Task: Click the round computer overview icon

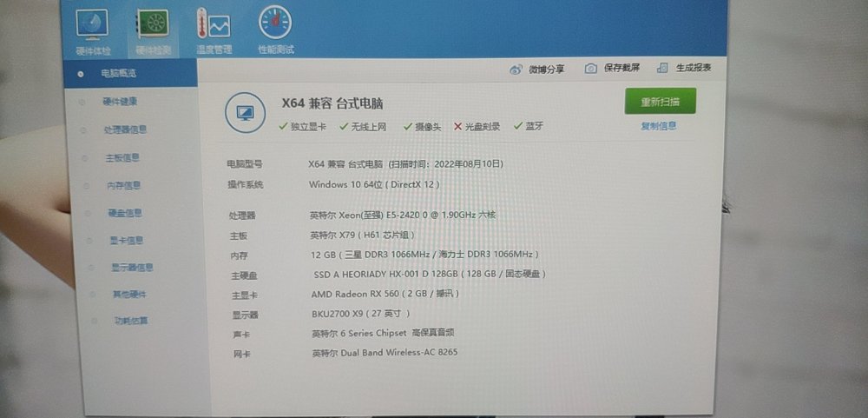Action: pyautogui.click(x=245, y=113)
